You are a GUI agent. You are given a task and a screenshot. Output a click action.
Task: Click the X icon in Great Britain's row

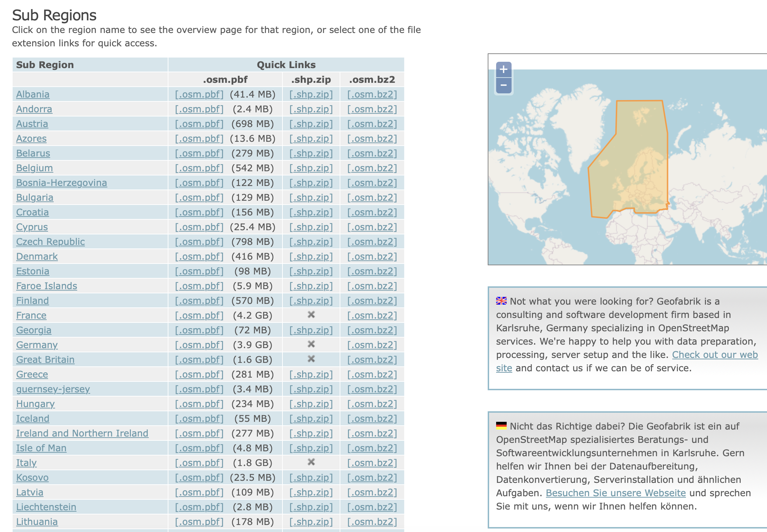311,359
